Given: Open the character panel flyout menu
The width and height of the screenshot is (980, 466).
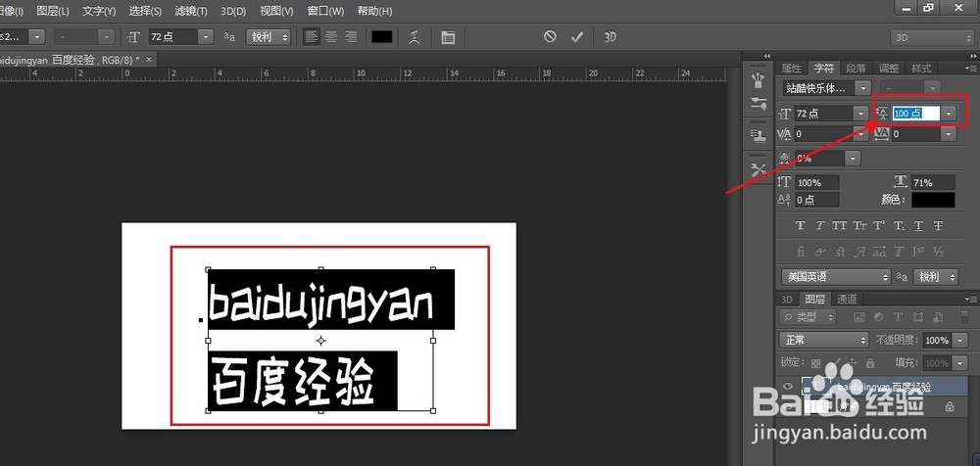Looking at the screenshot, I should point(970,69).
